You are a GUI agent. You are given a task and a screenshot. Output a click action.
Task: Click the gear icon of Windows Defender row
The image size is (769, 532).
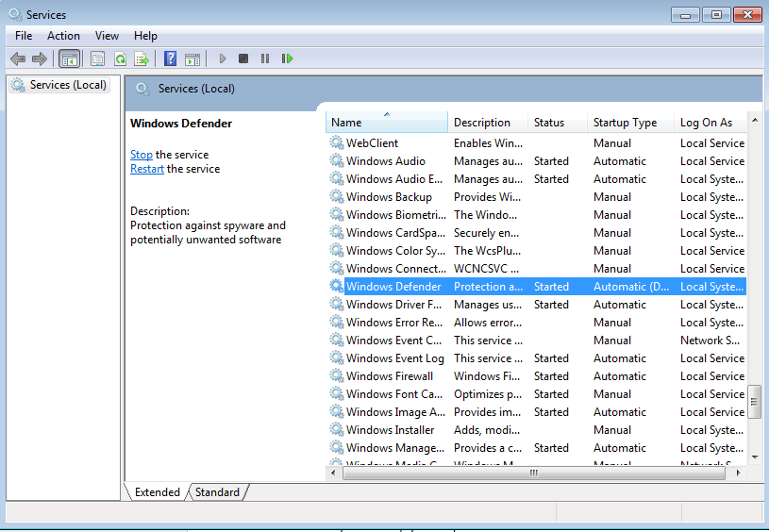click(x=337, y=287)
